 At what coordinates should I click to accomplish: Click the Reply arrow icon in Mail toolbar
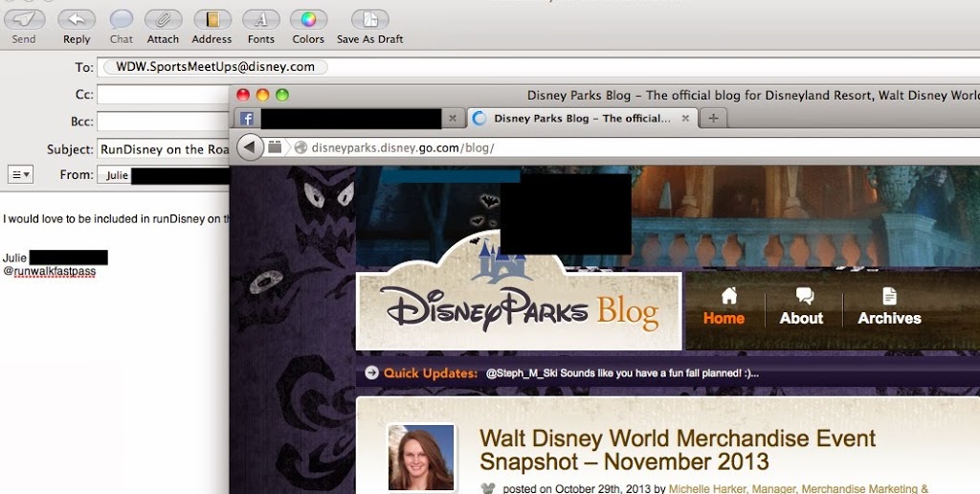coord(77,20)
